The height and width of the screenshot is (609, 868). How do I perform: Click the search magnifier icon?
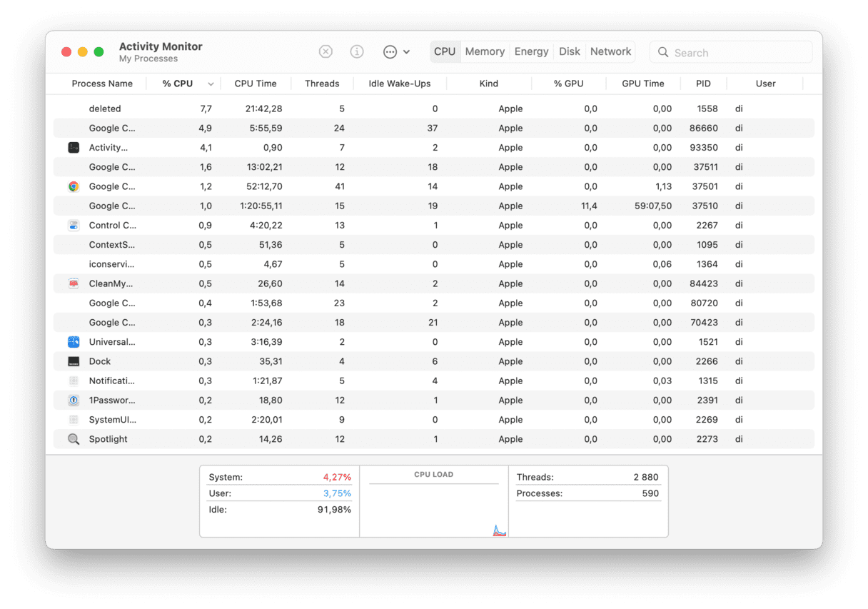click(x=663, y=52)
